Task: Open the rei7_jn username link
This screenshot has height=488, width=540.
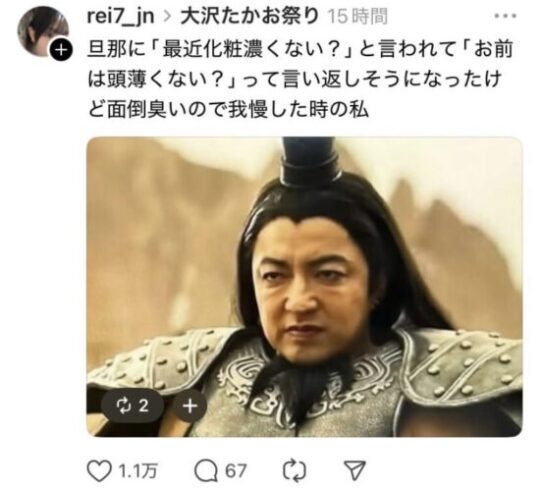Action: pos(121,16)
